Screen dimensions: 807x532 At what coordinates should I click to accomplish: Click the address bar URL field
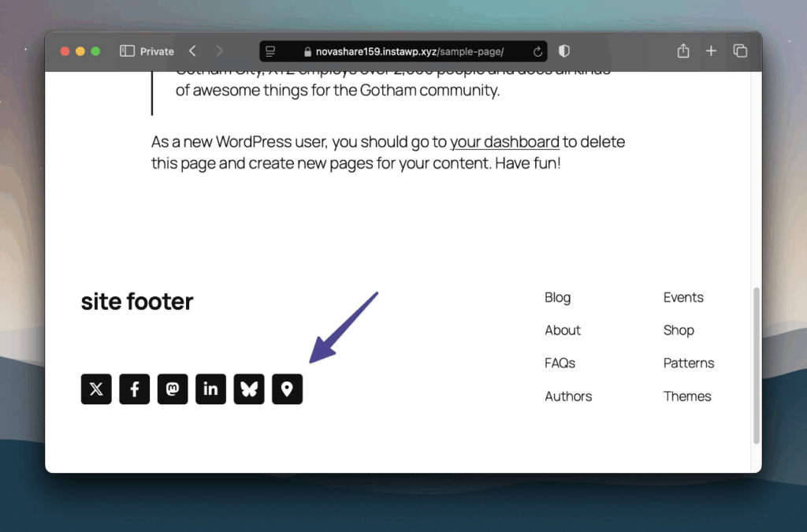[403, 52]
